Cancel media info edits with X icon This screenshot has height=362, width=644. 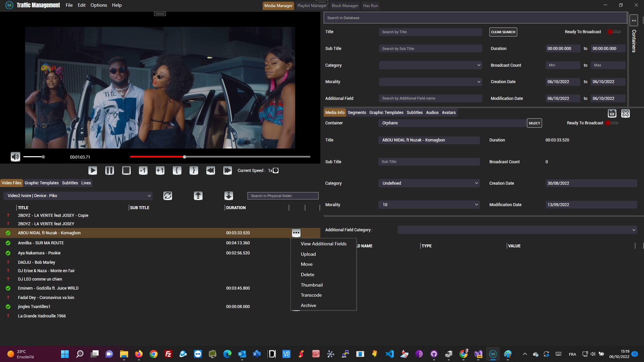coord(626,114)
